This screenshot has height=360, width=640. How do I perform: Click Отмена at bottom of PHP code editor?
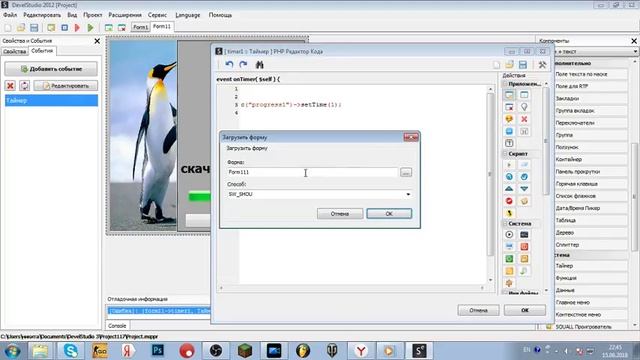pyautogui.click(x=478, y=310)
